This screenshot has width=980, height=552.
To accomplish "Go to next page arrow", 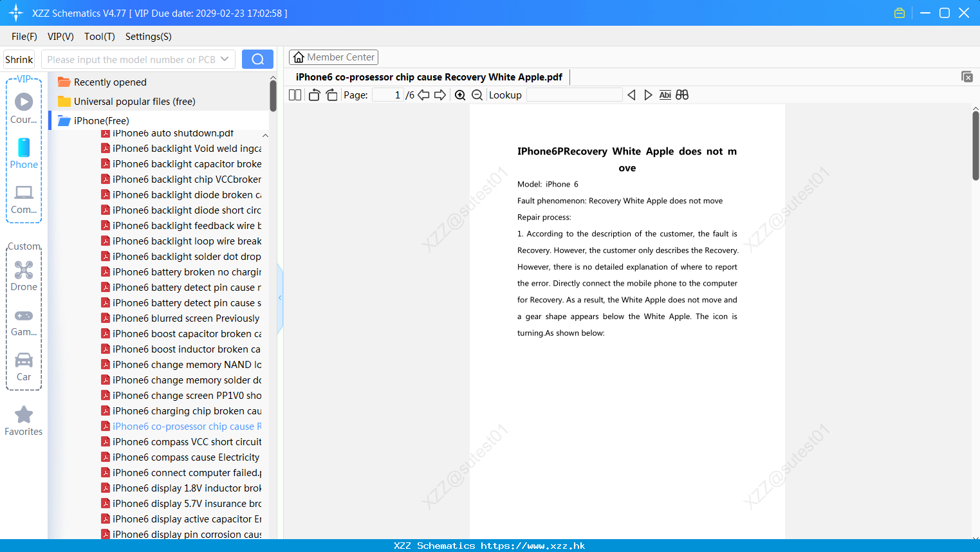I will (x=440, y=95).
